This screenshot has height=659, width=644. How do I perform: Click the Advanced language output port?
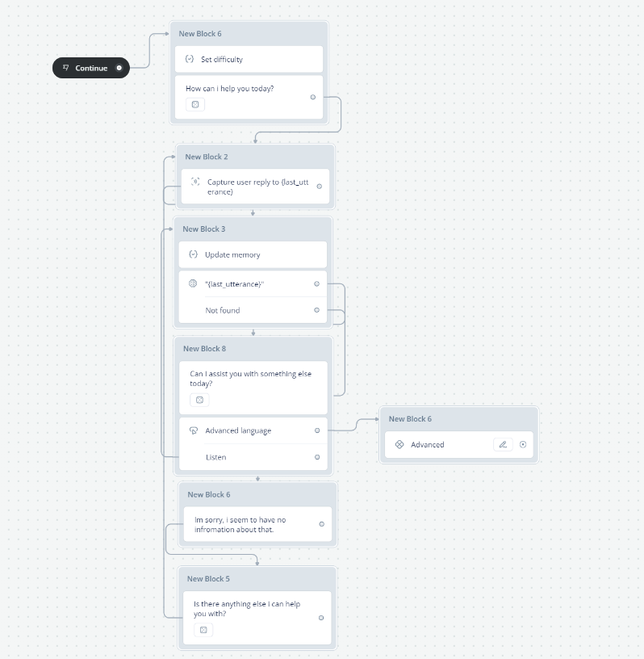317,430
